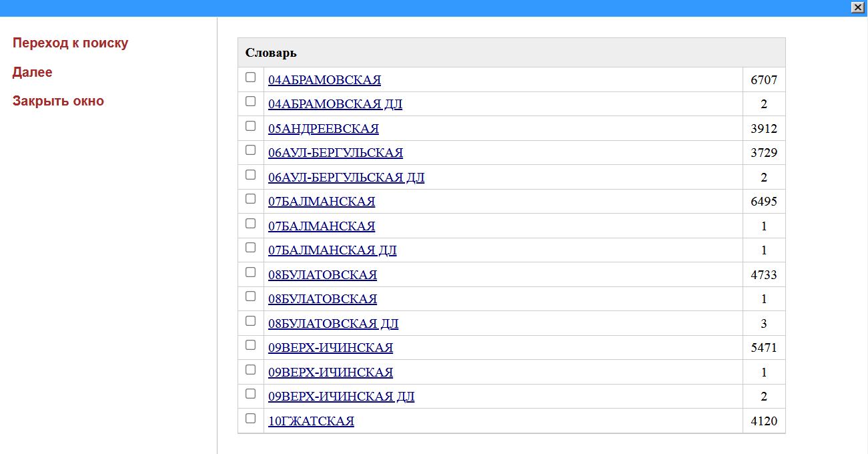The height and width of the screenshot is (454, 868).
Task: Click the Словарь table header
Action: point(271,53)
